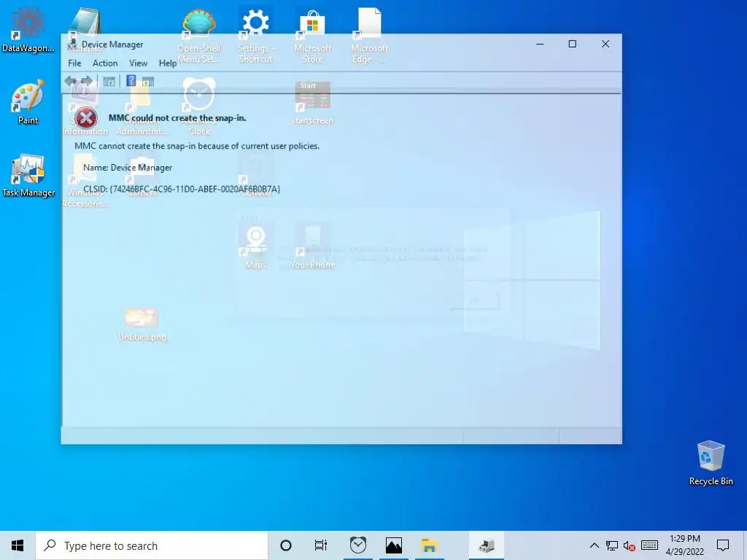Click 'MMC could not create the snap-in.' heading
Image resolution: width=747 pixels, height=560 pixels.
[177, 117]
